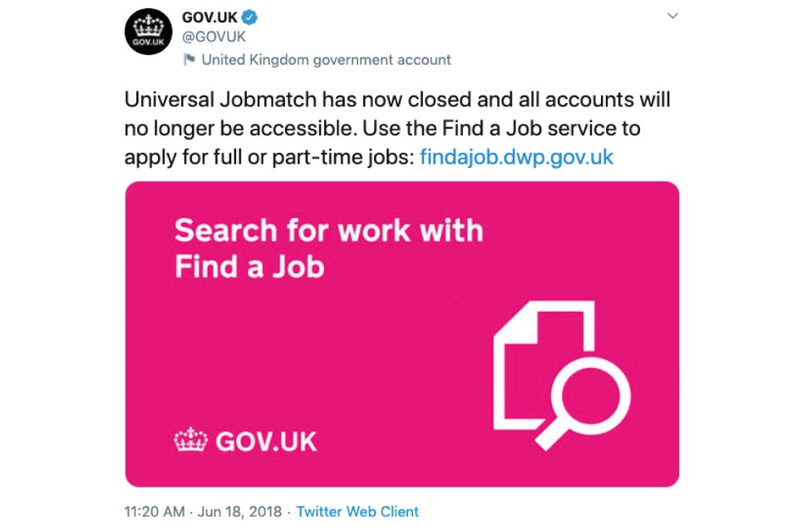Open the pink Find a Job image
Image resolution: width=798 pixels, height=532 pixels.
(x=402, y=334)
